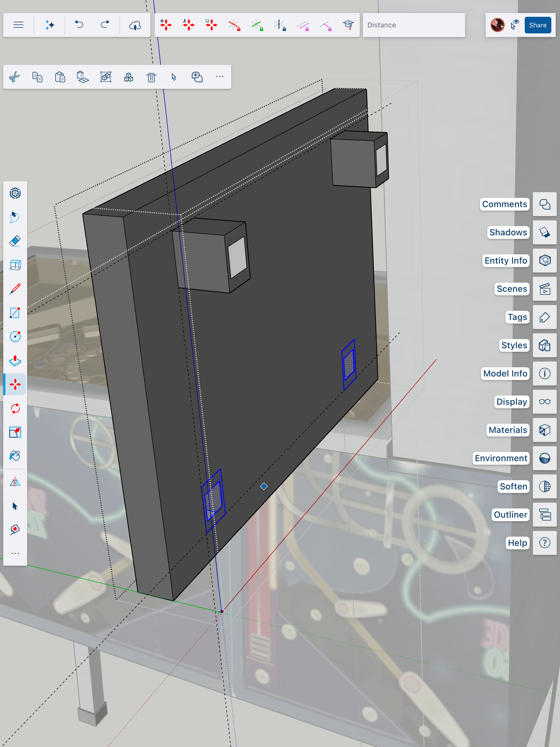The image size is (560, 747).
Task: Select the Tape Measure tool
Action: pyautogui.click(x=15, y=530)
